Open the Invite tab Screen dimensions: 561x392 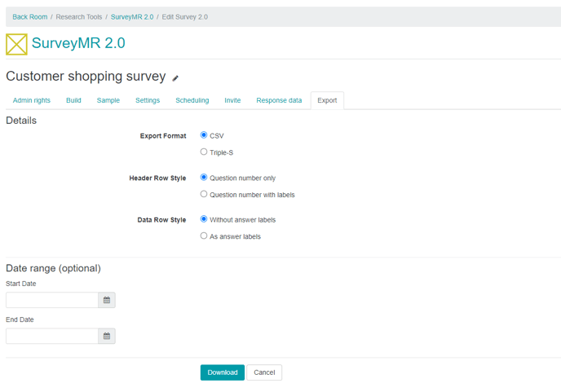point(232,100)
